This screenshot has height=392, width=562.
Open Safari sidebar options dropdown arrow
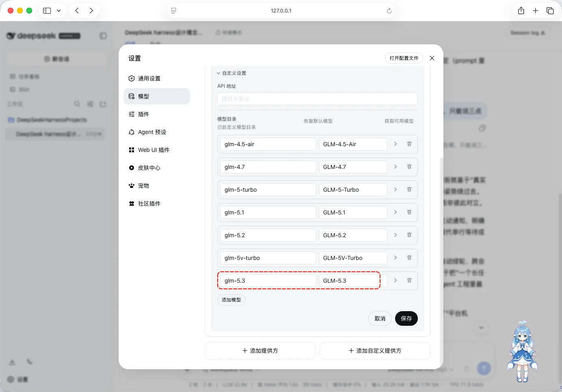point(59,11)
